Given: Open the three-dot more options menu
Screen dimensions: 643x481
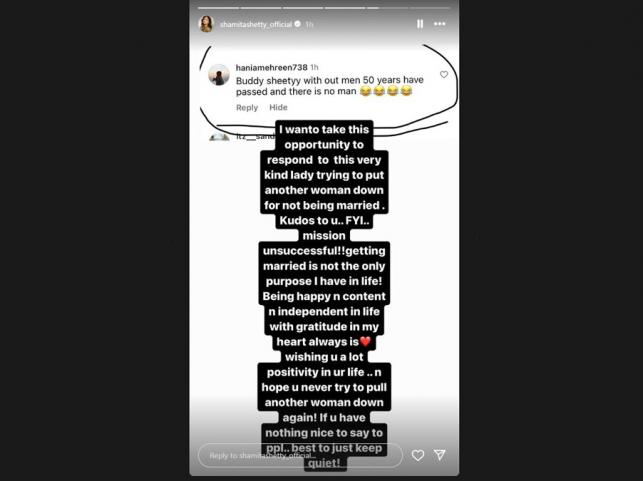Looking at the screenshot, I should (x=440, y=24).
